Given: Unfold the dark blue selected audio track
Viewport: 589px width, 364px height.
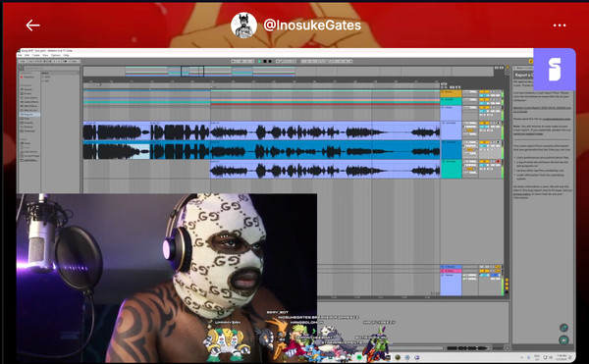Looking at the screenshot, I should [444, 142].
